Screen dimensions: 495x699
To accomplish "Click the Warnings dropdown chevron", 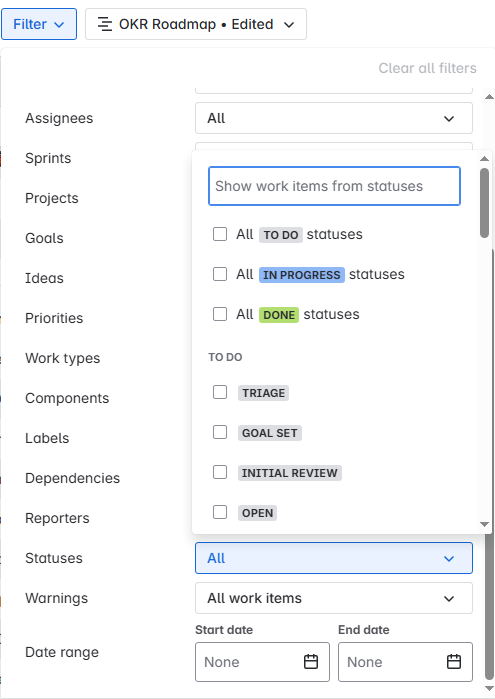I will tap(449, 599).
